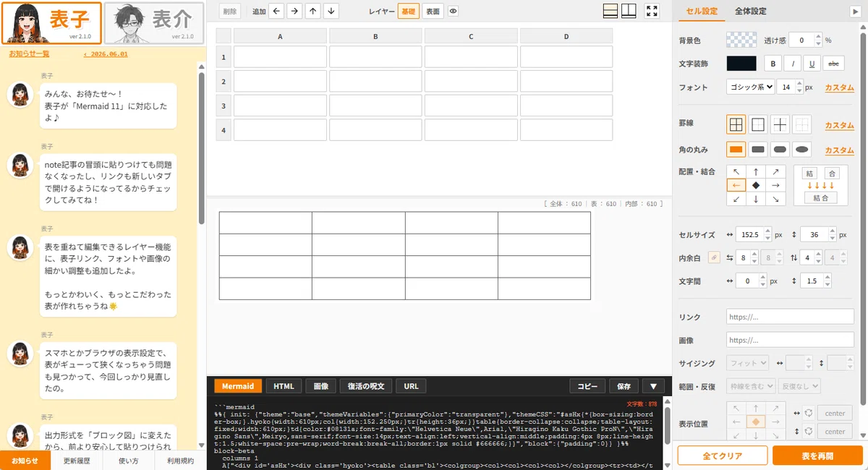
Task: Select left alignment in 配置 grid
Action: 736,185
